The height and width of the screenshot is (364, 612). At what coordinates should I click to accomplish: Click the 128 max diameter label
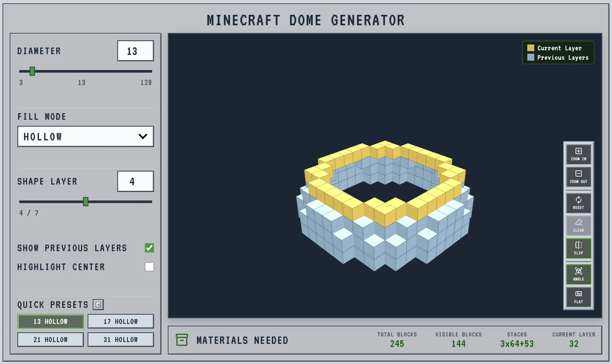pyautogui.click(x=146, y=82)
